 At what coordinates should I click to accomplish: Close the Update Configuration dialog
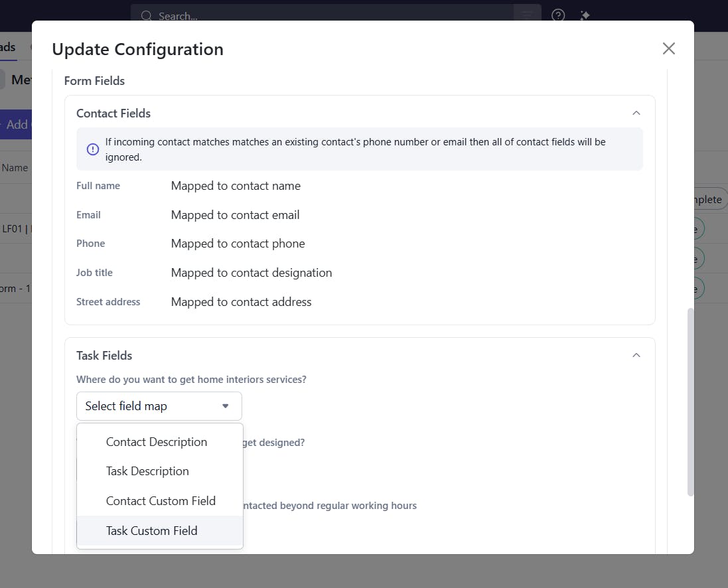point(668,48)
